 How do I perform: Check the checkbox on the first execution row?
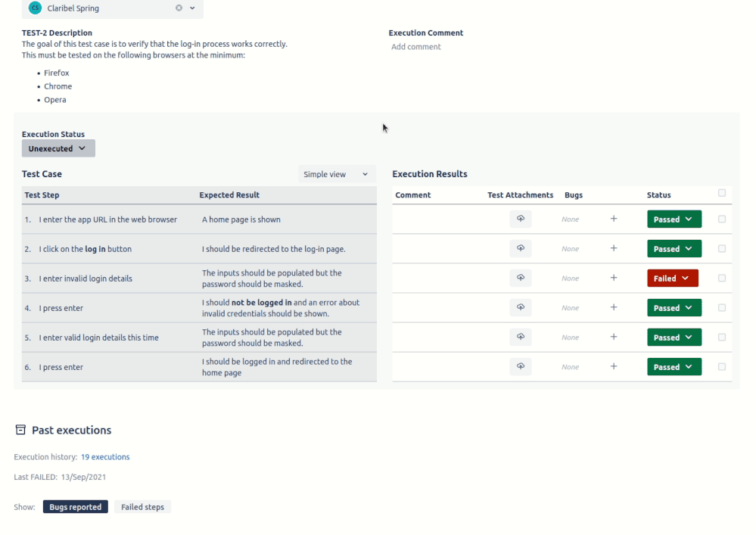[x=721, y=219]
